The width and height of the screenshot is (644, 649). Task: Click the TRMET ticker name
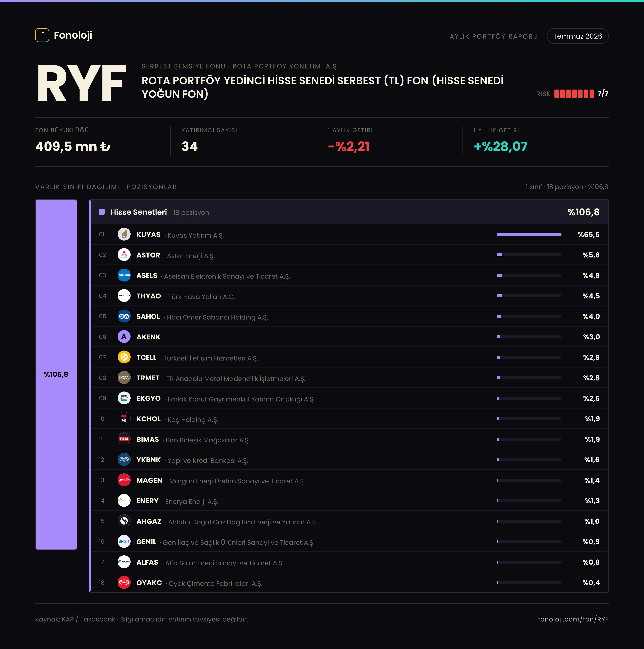(x=148, y=378)
